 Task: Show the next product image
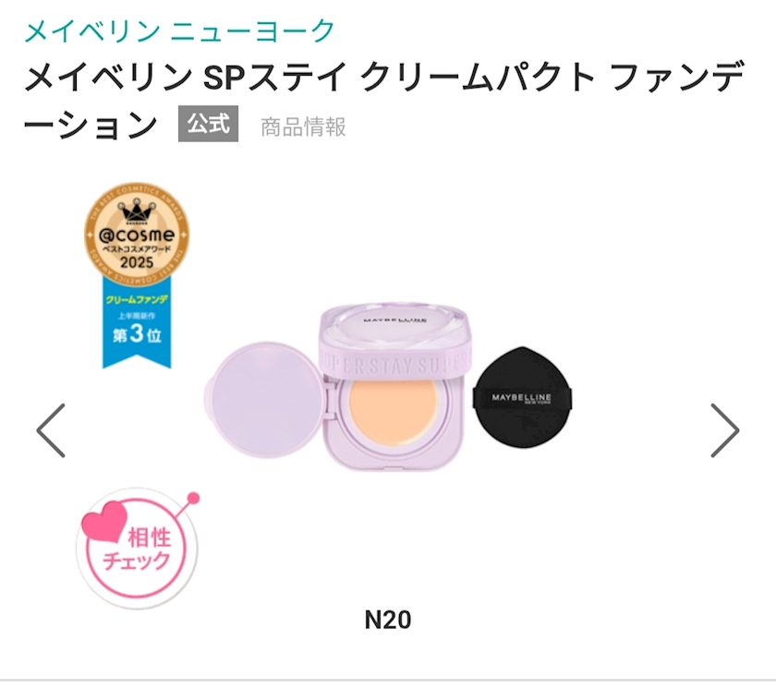click(725, 430)
